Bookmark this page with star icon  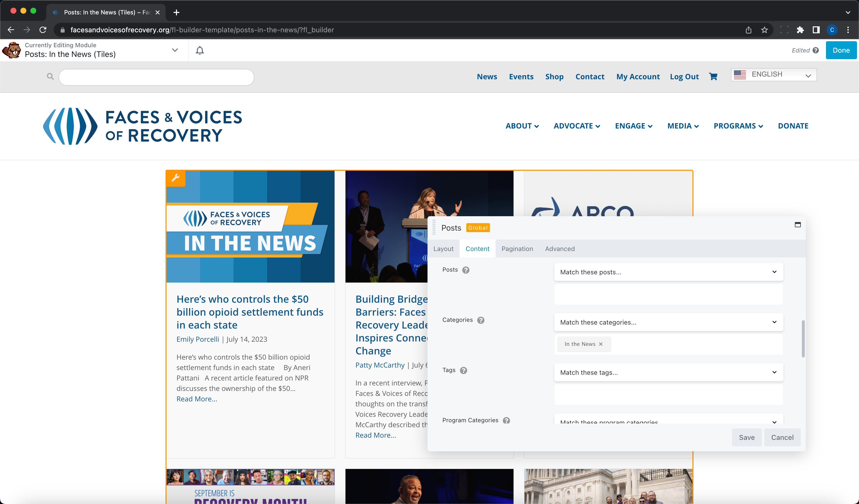765,30
